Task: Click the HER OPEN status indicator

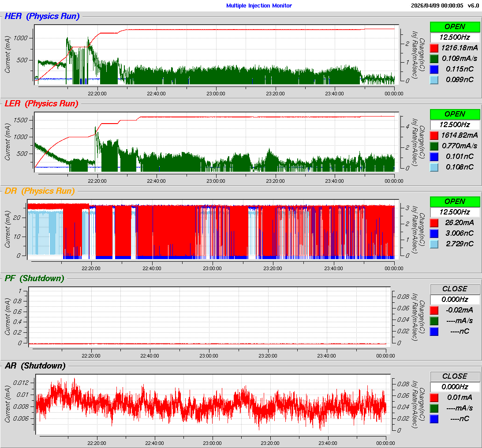Action: pyautogui.click(x=455, y=26)
